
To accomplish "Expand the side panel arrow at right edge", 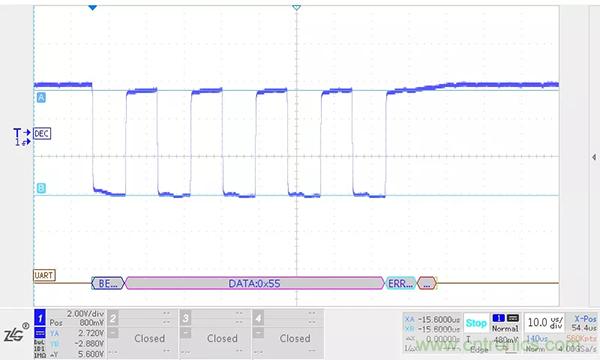I will (593, 157).
